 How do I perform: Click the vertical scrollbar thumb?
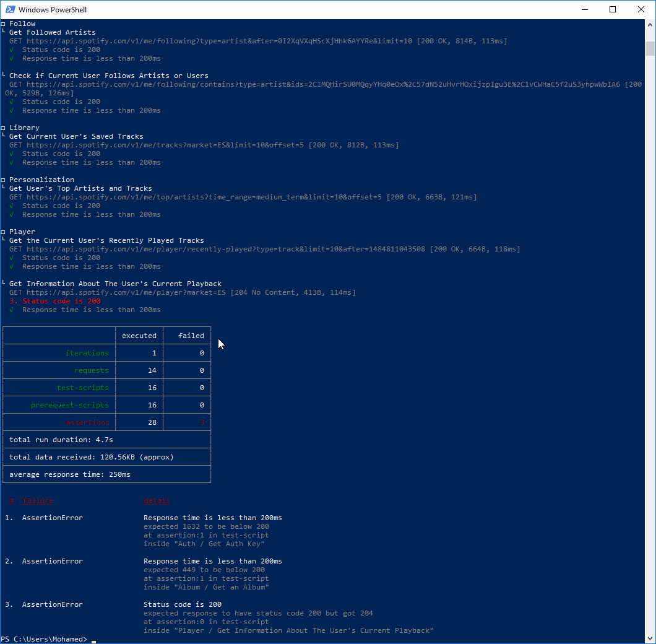[x=650, y=48]
